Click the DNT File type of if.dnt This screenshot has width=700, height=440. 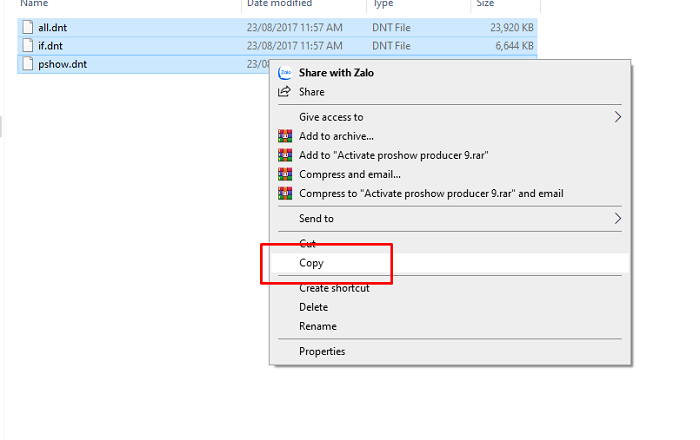pos(391,46)
